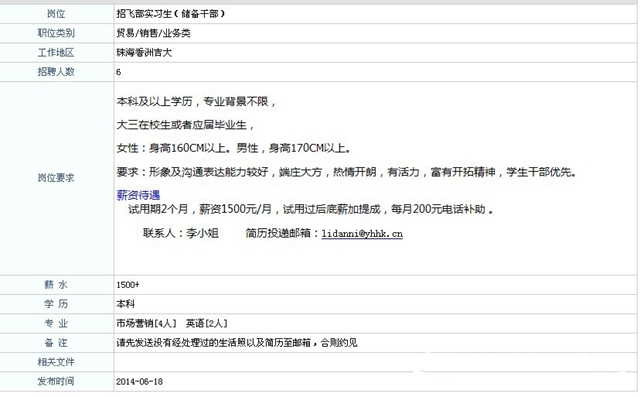
Task: Click the 相关文件 label cell
Action: pos(56,362)
